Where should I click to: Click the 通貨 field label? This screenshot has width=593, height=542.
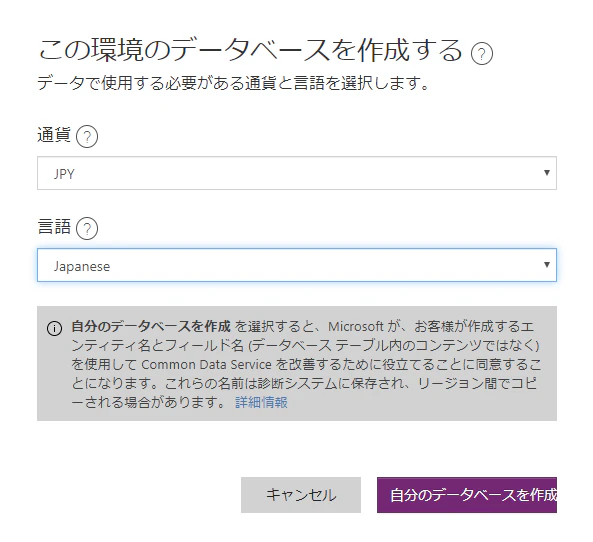(54, 135)
